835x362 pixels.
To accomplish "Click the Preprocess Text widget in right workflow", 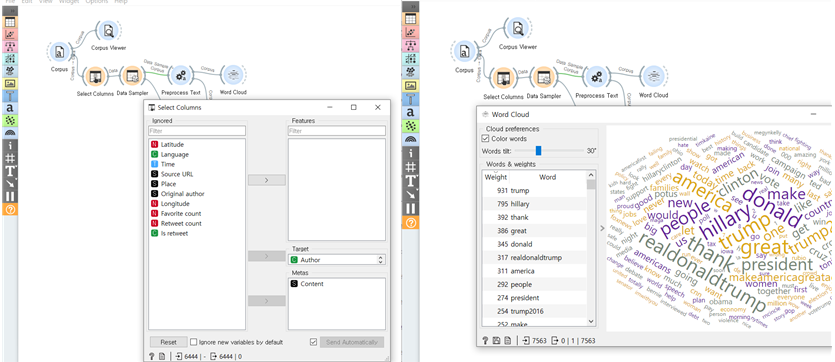I will [x=596, y=76].
